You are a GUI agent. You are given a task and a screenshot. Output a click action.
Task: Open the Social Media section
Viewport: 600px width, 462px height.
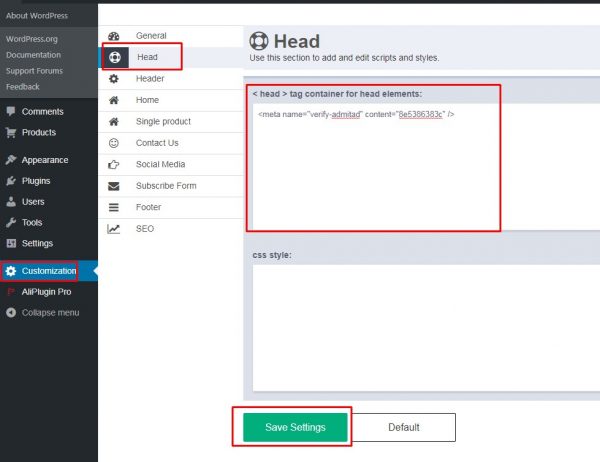(x=171, y=165)
